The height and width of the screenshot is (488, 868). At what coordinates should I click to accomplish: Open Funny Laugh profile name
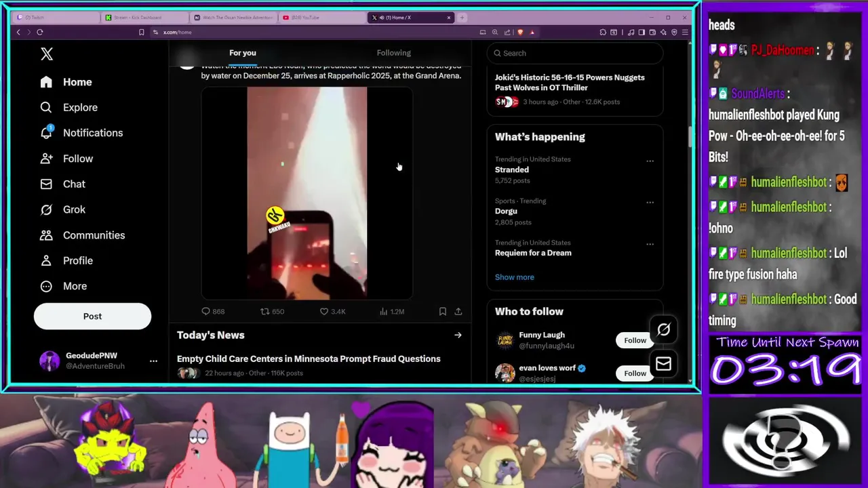tap(542, 335)
